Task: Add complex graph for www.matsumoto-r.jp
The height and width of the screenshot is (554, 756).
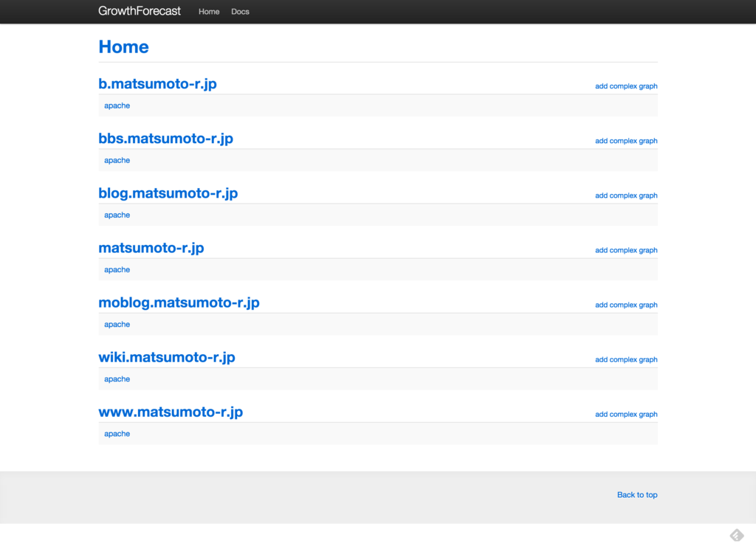Action: 626,415
